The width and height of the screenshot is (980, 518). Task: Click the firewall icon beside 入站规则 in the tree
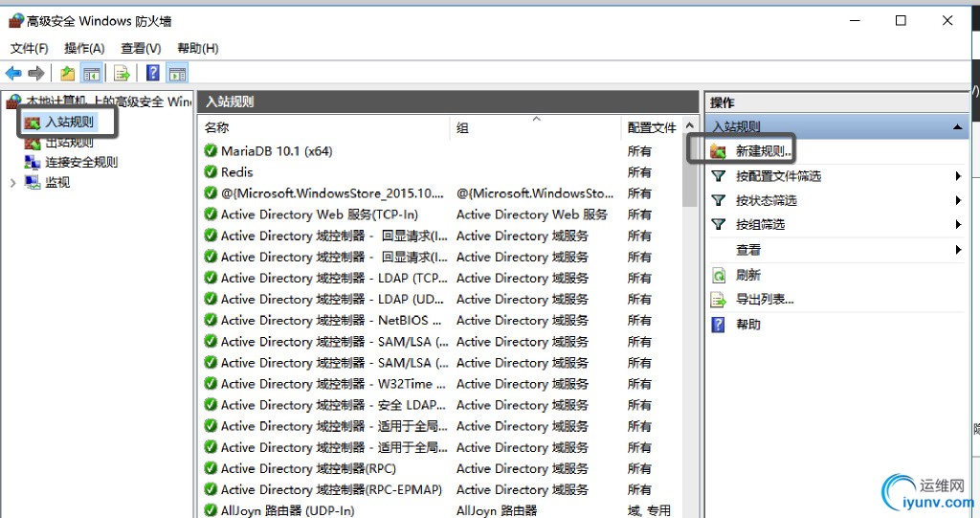pyautogui.click(x=32, y=122)
